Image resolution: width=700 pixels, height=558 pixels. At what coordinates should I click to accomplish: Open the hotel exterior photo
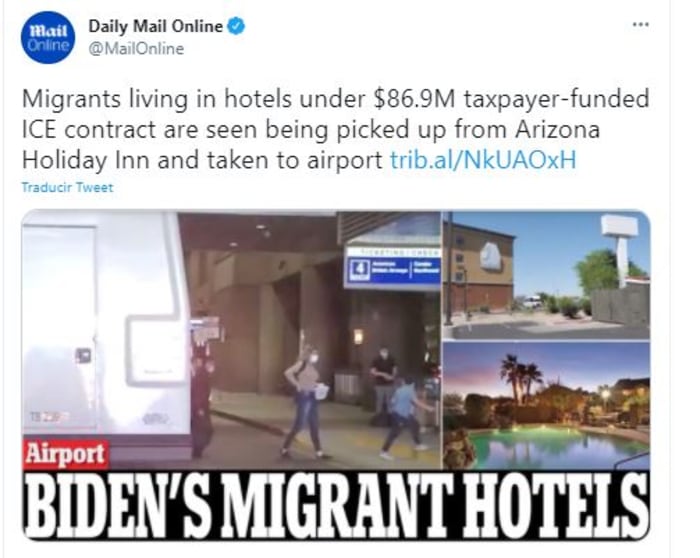546,275
